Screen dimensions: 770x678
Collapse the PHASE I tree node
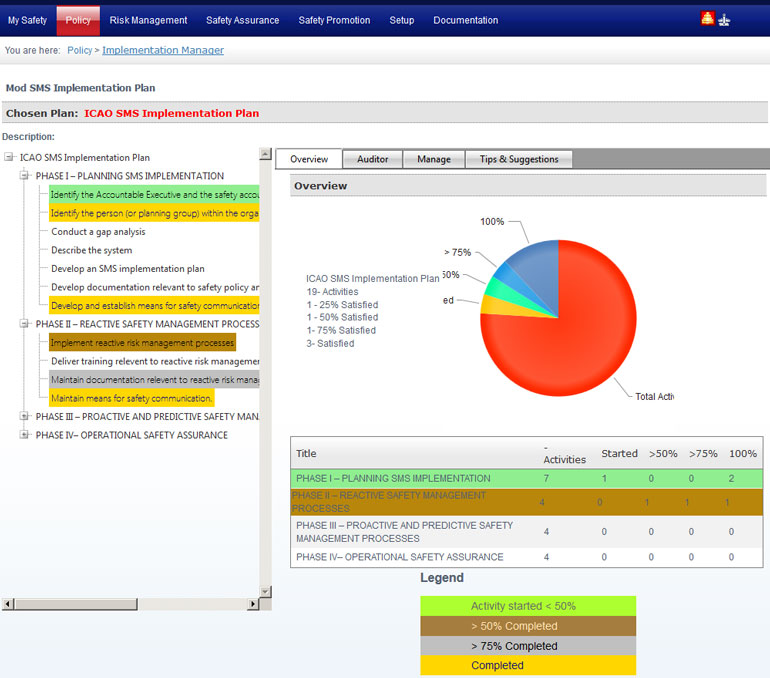(x=24, y=175)
